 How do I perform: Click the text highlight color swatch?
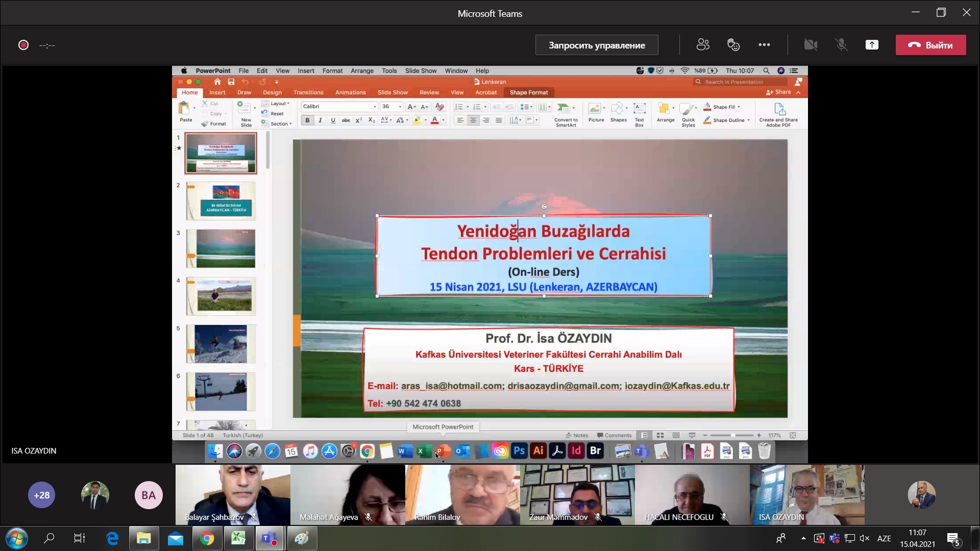pyautogui.click(x=417, y=120)
